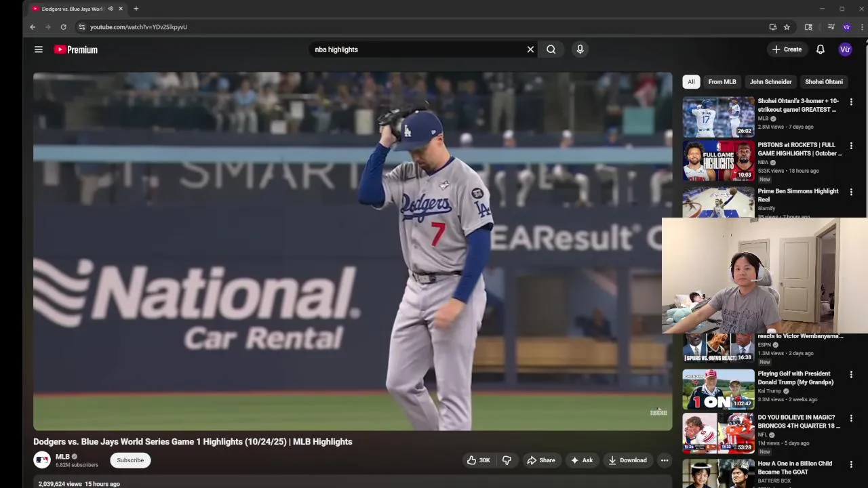Open the PISTONS at ROCKETS highlights thumbnail
Screen dimensions: 868x488
coord(718,161)
